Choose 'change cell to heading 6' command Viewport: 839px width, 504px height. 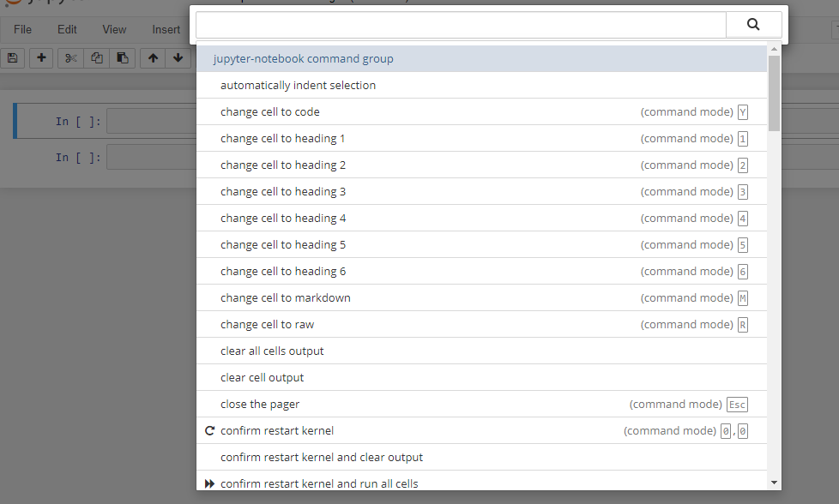click(x=481, y=272)
